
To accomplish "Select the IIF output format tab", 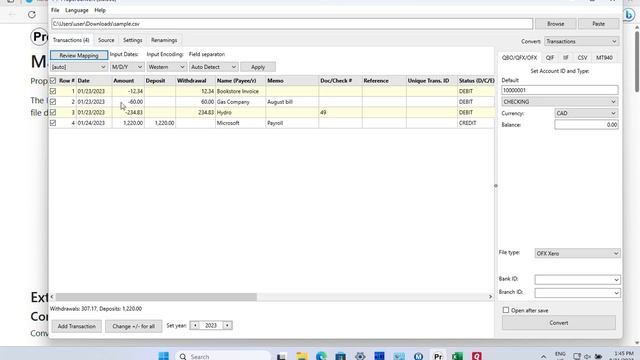I will tap(566, 58).
